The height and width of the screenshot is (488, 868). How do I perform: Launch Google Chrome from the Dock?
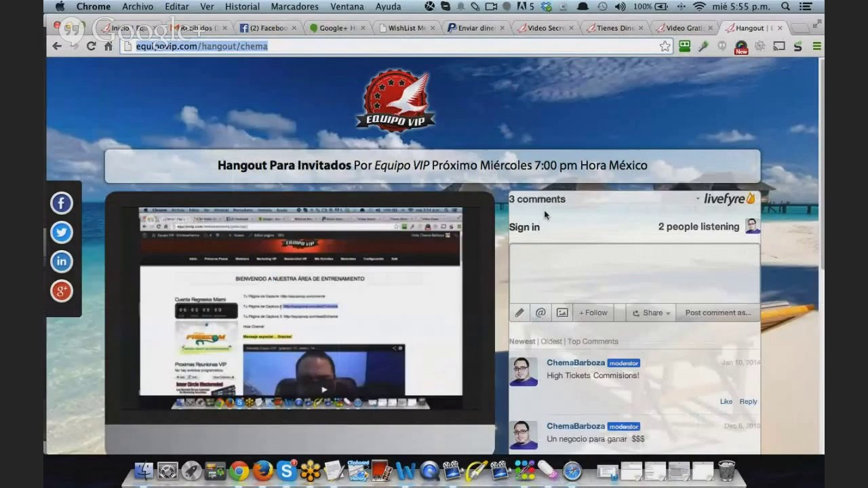(x=239, y=471)
